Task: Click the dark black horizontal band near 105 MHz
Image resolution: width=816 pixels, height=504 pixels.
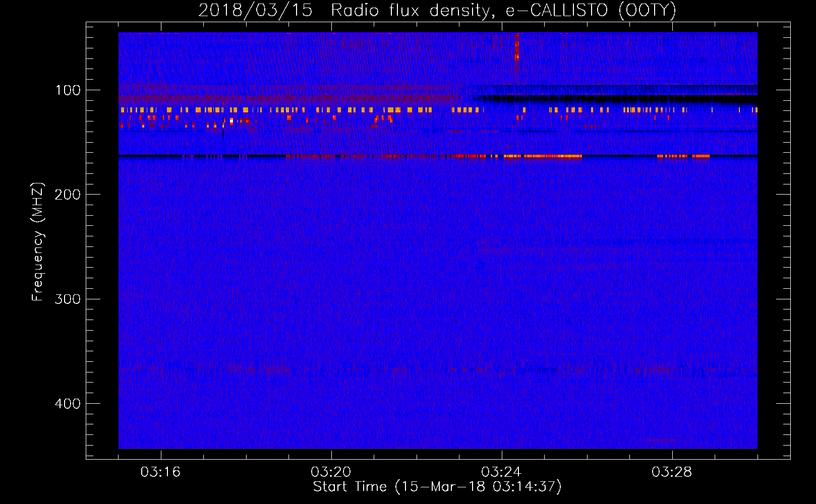Action: [x=618, y=99]
